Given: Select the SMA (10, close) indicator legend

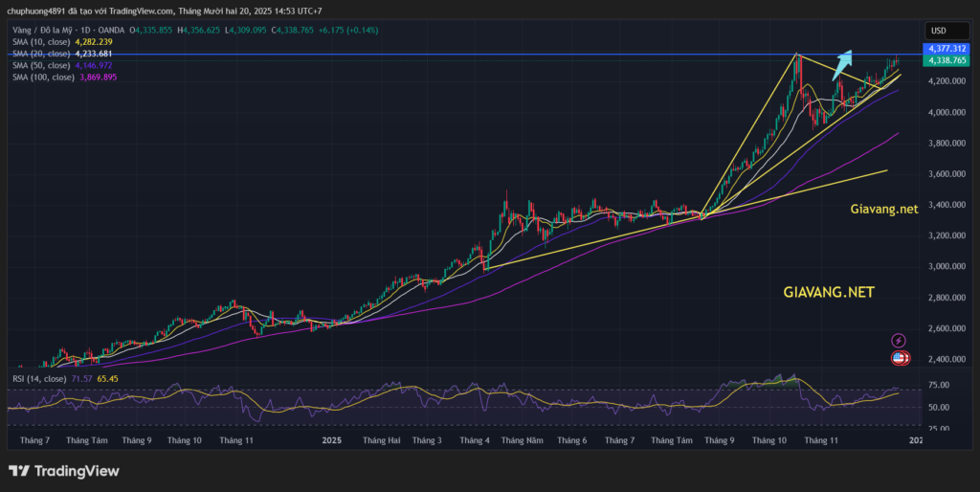Looking at the screenshot, I should click(x=40, y=43).
